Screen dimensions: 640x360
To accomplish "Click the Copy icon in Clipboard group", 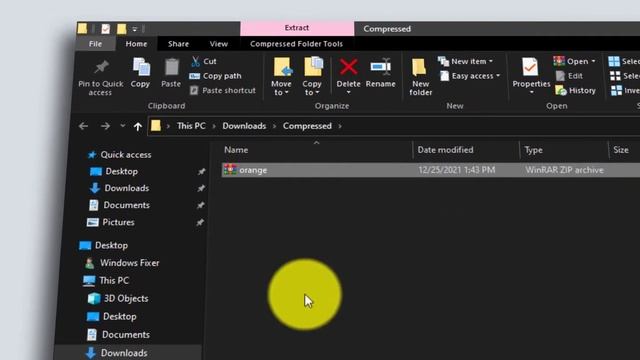I will 141,67.
